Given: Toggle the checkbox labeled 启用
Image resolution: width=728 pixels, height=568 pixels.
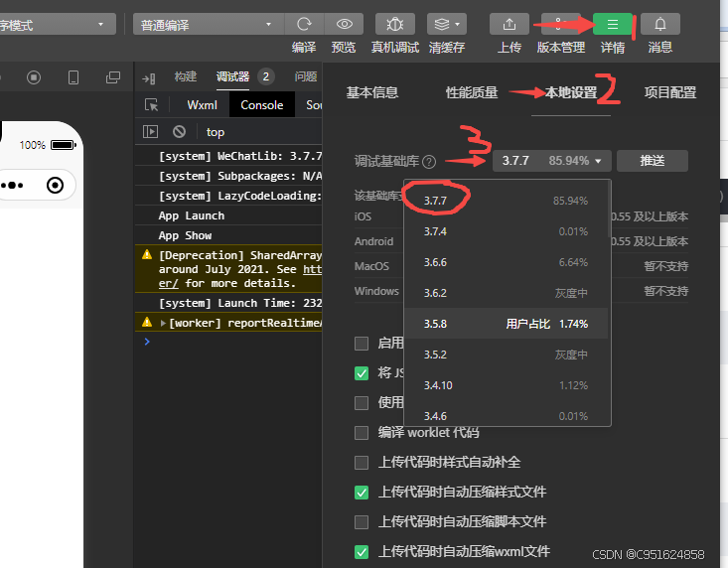Looking at the screenshot, I should point(362,344).
